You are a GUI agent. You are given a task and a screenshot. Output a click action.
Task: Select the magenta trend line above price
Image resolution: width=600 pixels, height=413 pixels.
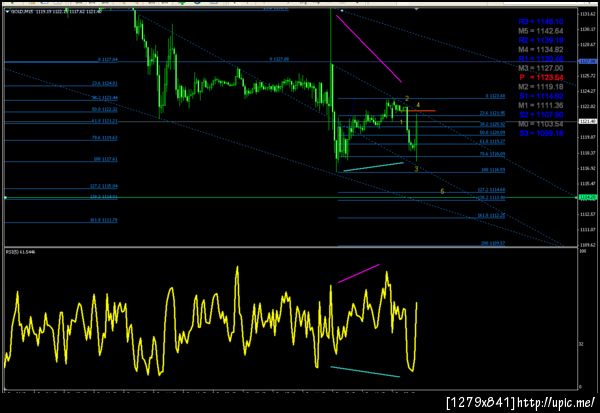(369, 49)
